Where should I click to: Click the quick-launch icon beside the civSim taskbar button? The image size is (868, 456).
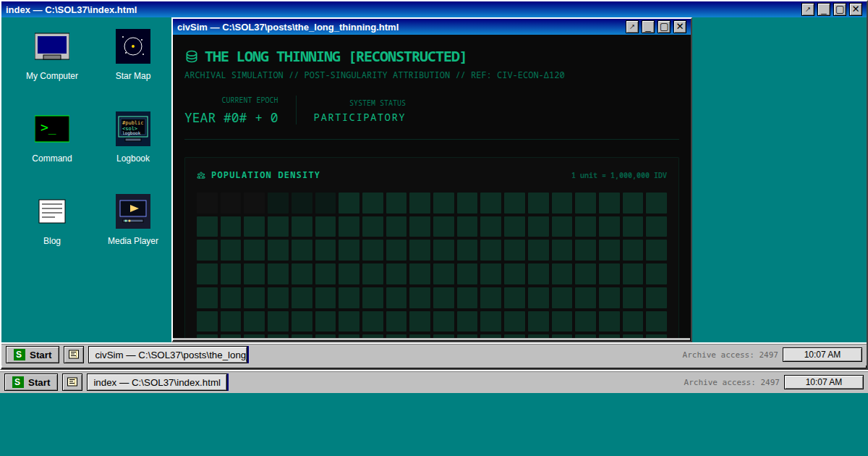(74, 355)
